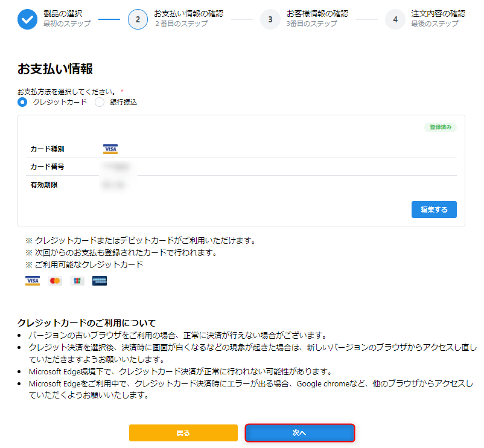Click the American Express logo icon

(x=99, y=280)
